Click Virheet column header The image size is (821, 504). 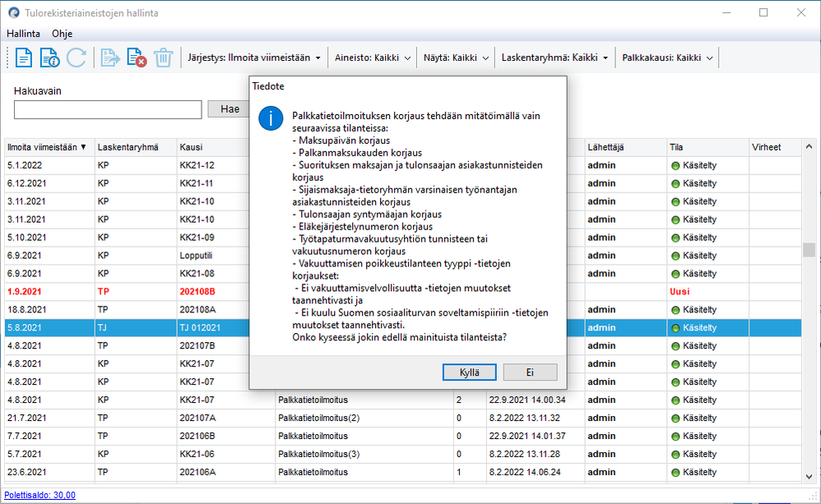pos(776,148)
